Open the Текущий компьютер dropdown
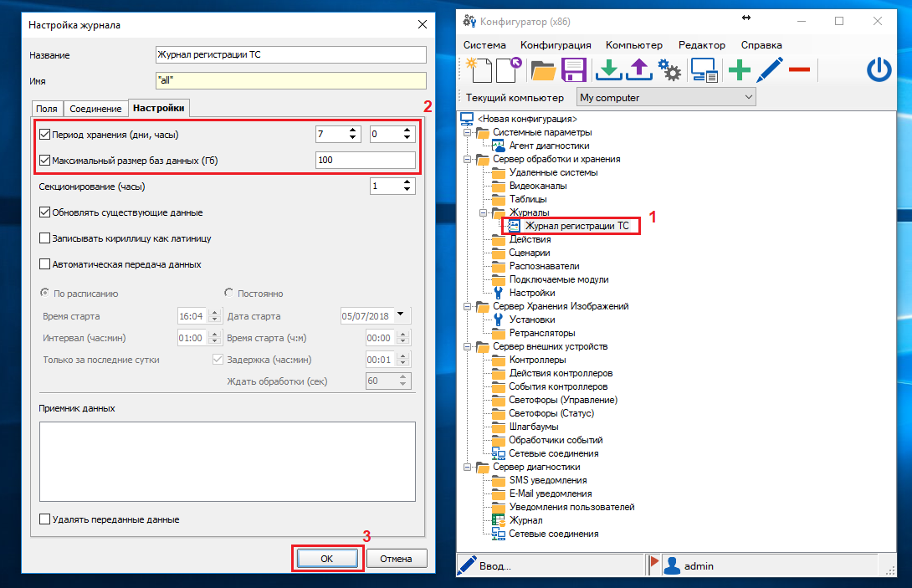The image size is (912, 588). coord(666,98)
